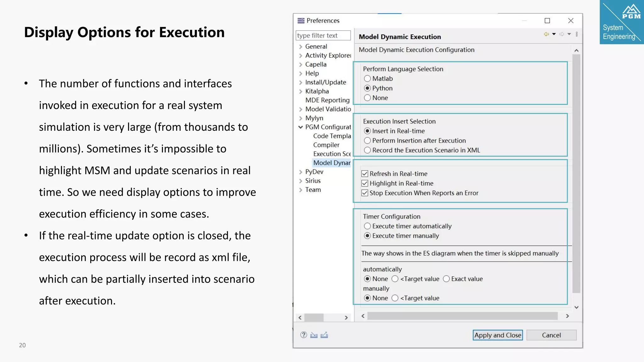Viewport: 644px width, 362px height.
Task: Select Exact value option
Action: [446, 279]
